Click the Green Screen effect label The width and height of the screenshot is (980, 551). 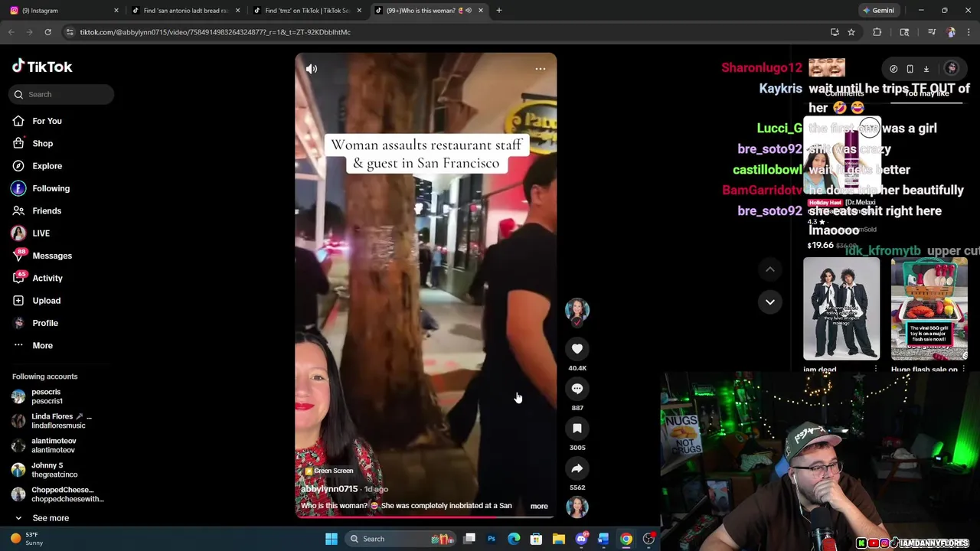click(329, 471)
